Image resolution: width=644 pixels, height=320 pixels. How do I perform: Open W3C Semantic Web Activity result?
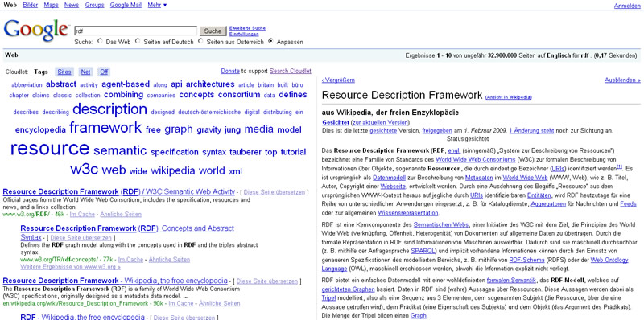point(118,191)
